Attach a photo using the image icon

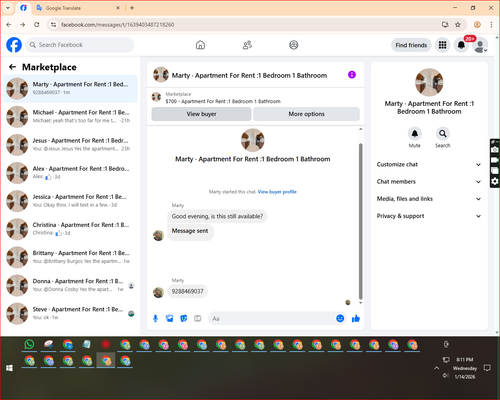coord(170,319)
